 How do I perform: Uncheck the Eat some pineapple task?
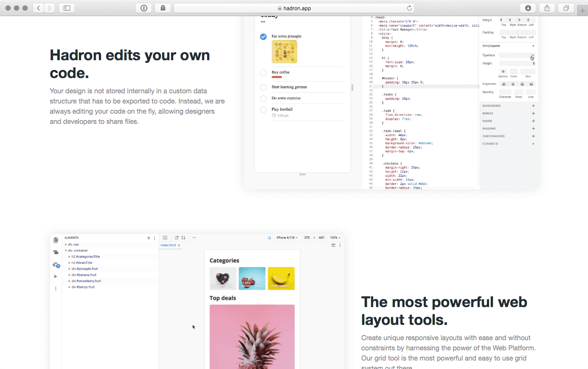263,37
